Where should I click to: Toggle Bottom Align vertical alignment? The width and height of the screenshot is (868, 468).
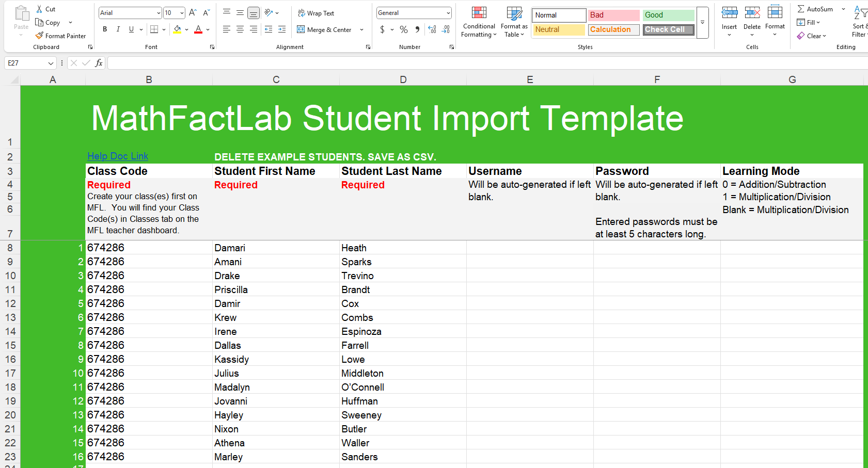click(x=254, y=12)
